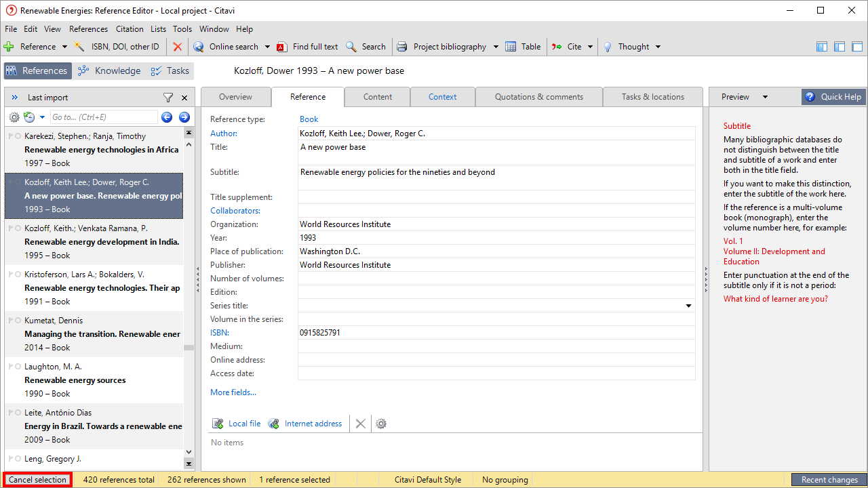Expand the navigation pane with double chevron
This screenshot has height=488, width=868.
(15, 98)
